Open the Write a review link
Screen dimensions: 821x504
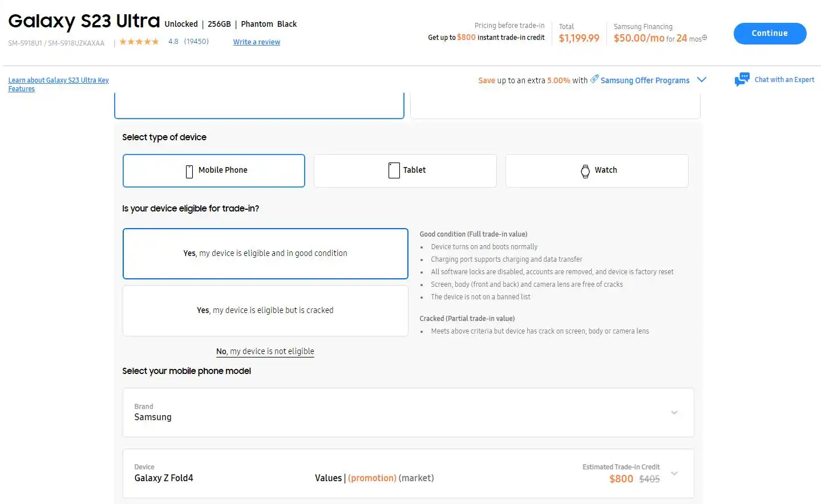click(x=256, y=42)
